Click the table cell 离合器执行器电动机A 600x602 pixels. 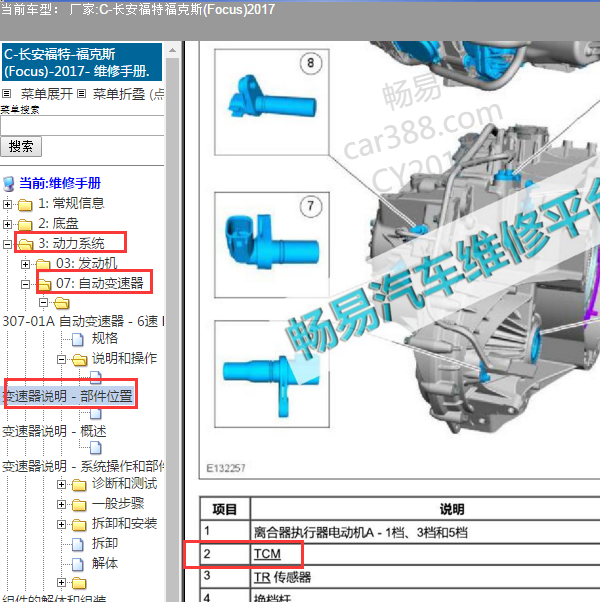(425, 532)
